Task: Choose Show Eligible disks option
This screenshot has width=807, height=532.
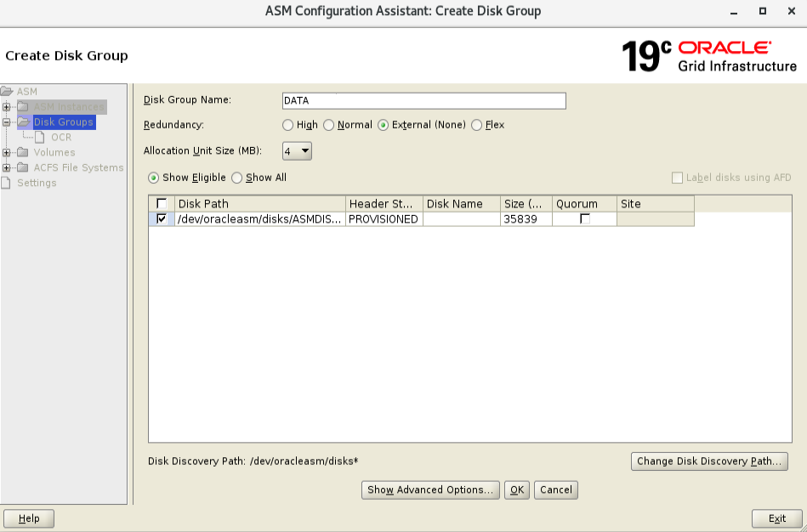Action: [x=153, y=178]
